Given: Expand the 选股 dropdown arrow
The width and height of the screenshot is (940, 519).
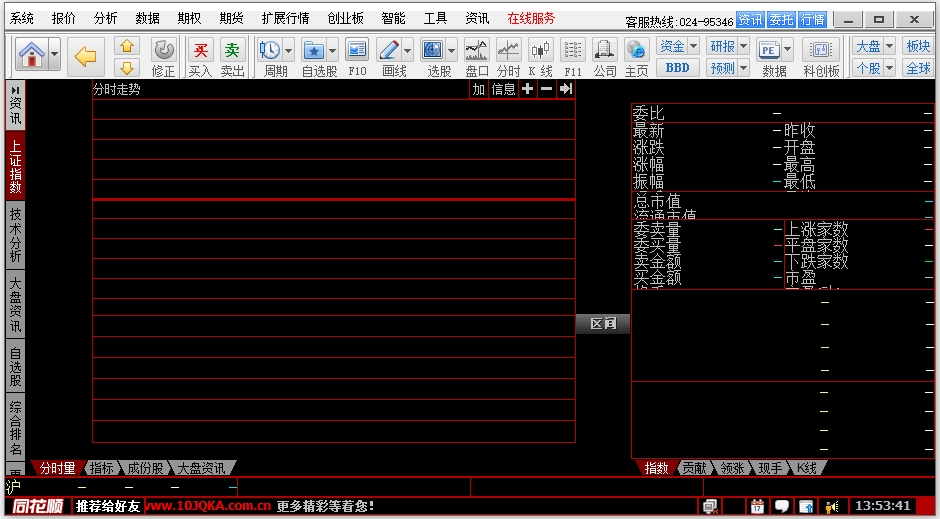Looking at the screenshot, I should [x=451, y=50].
